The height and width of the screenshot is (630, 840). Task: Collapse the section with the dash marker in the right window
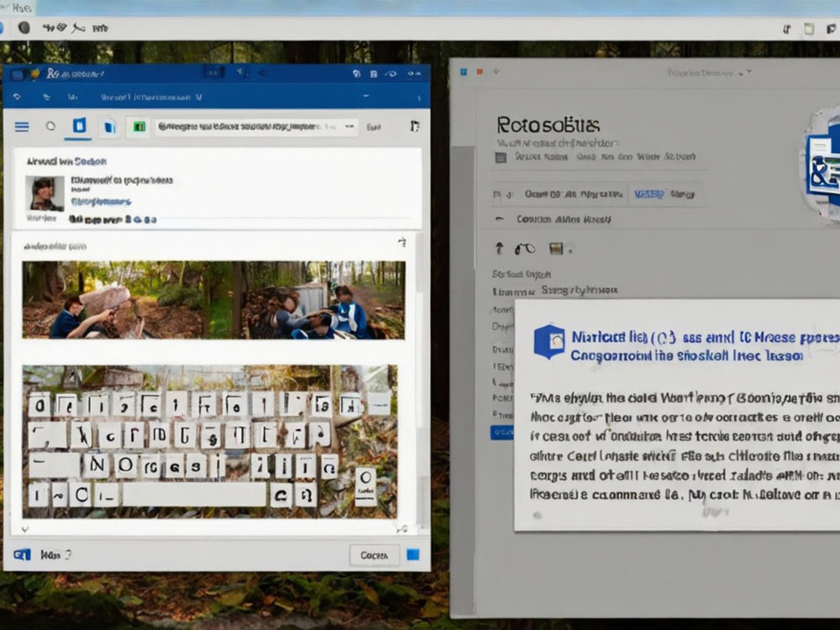click(499, 219)
